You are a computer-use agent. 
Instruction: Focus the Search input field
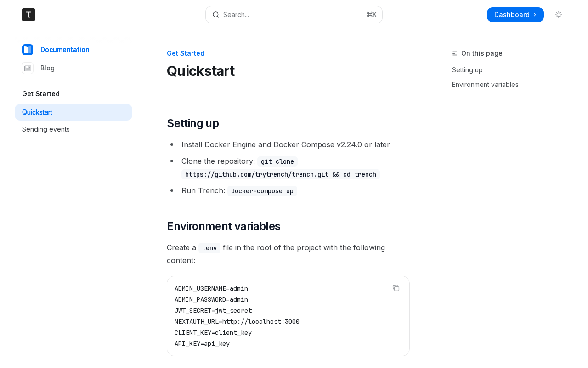[x=294, y=15]
